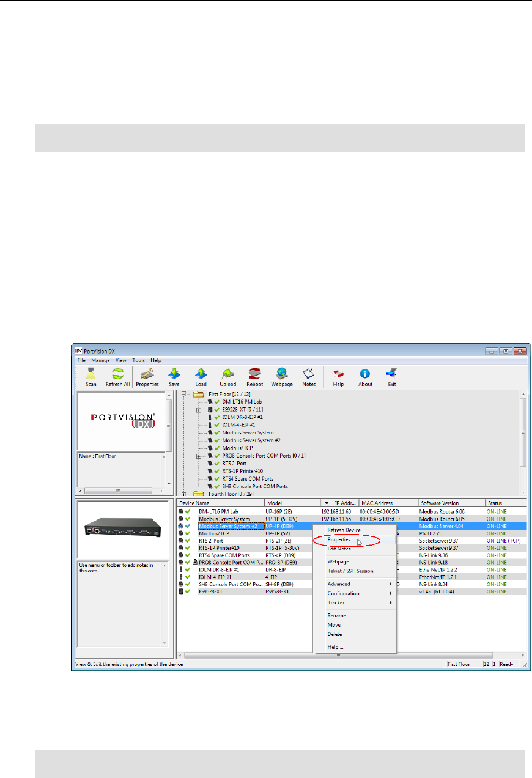Click the PortVision DX logo panel
The width and height of the screenshot is (532, 778).
click(121, 421)
